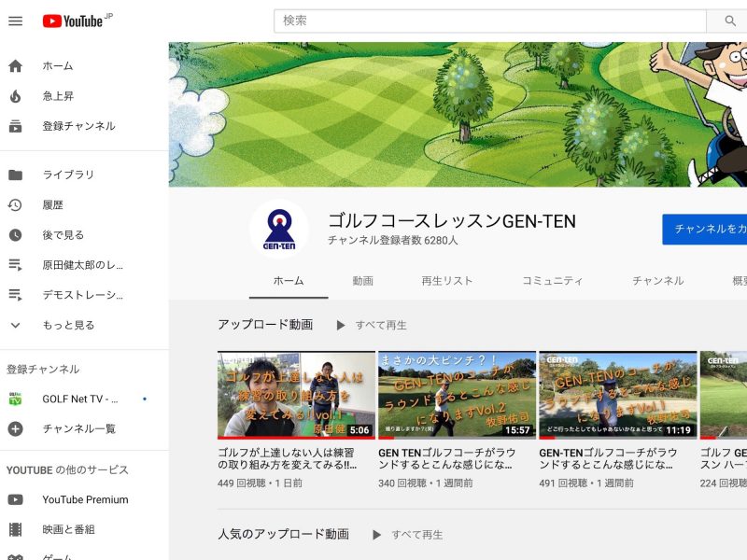Expand sidebar with もっと見る chevron

coord(15,325)
